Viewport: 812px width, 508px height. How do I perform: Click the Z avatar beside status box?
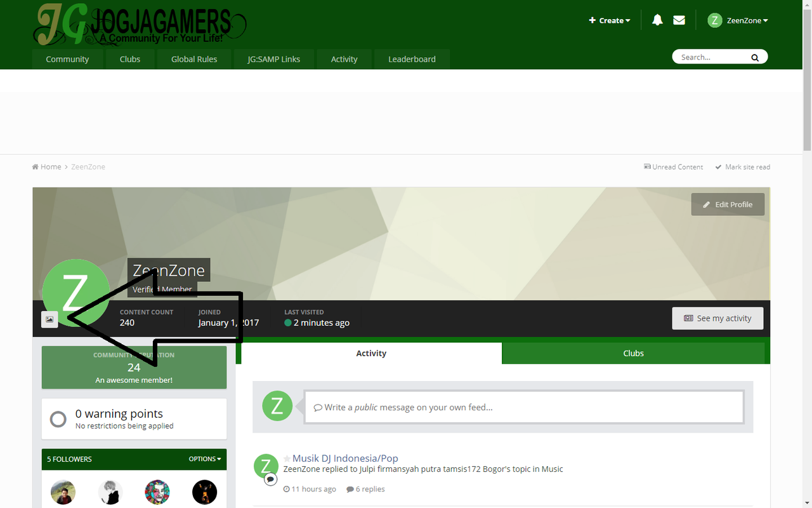point(277,406)
